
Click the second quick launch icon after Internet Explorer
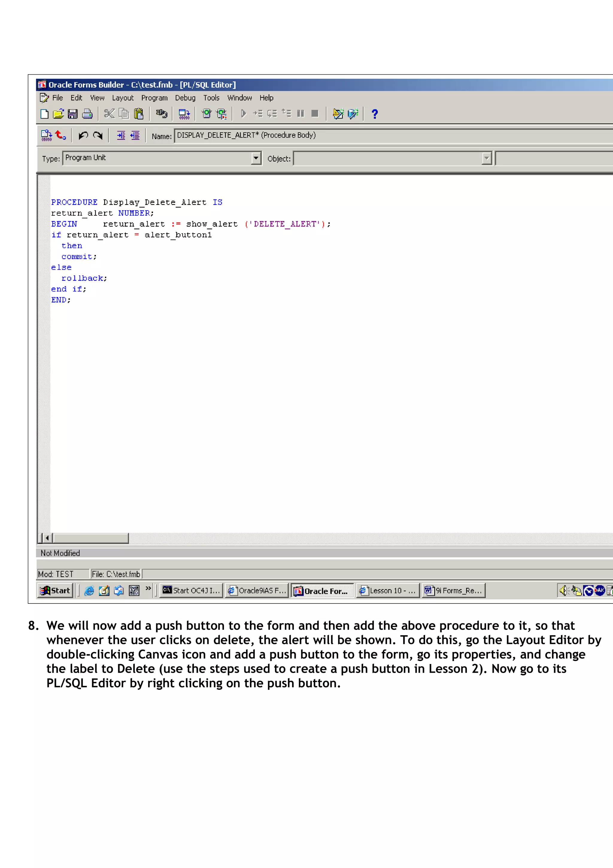(x=119, y=591)
